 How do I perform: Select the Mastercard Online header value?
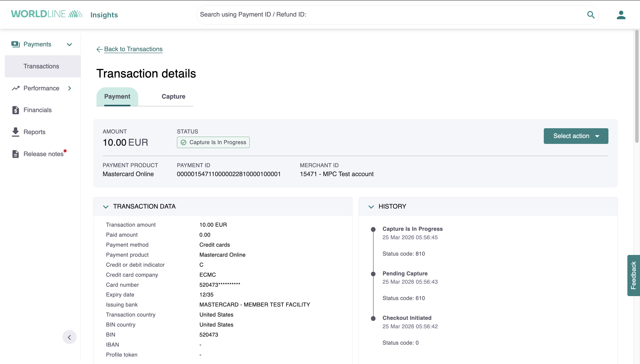click(128, 174)
